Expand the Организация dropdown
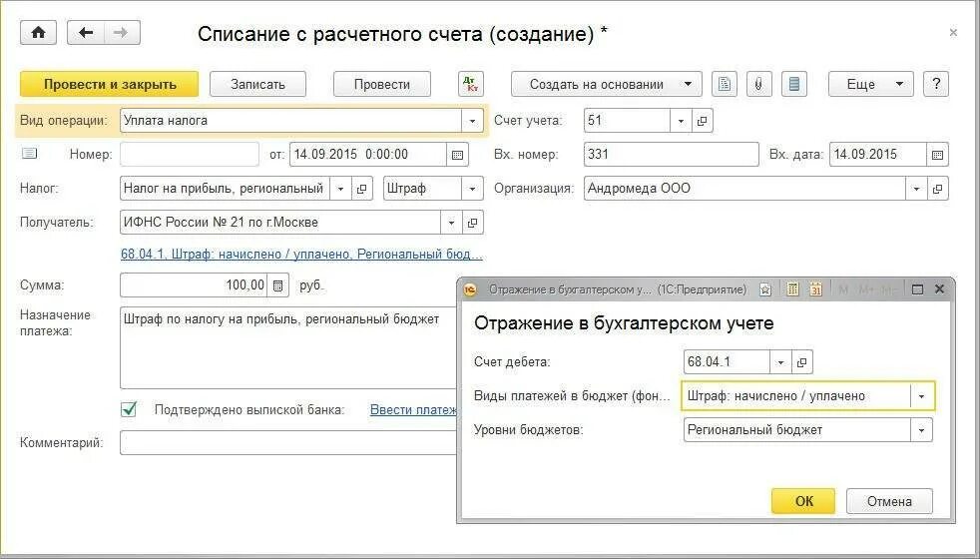The height and width of the screenshot is (559, 980). [x=916, y=189]
